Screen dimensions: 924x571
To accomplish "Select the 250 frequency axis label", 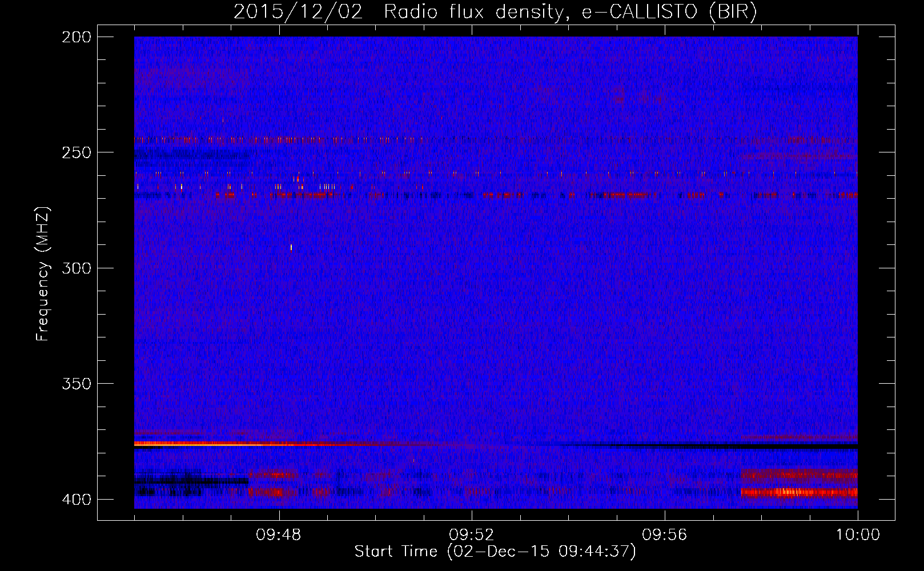I will 76,153.
